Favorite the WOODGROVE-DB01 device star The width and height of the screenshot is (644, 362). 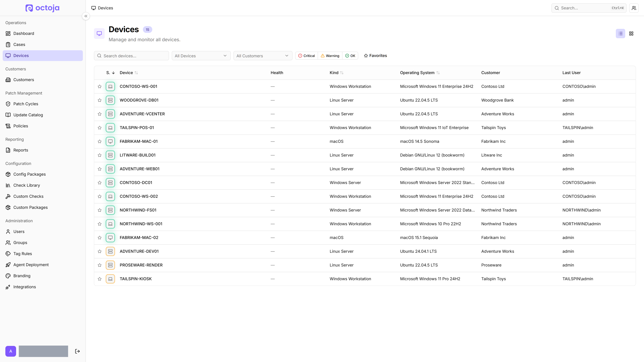click(x=99, y=100)
